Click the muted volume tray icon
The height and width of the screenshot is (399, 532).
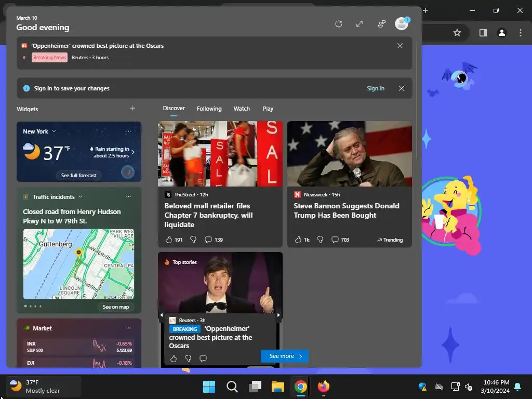click(x=469, y=387)
